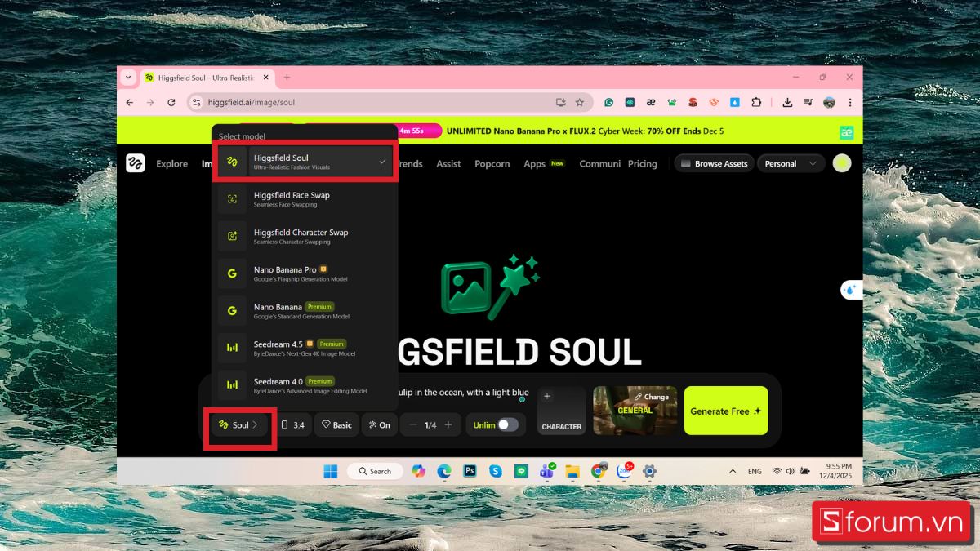Open the Popcorn nav item
This screenshot has height=551, width=980.
(492, 163)
